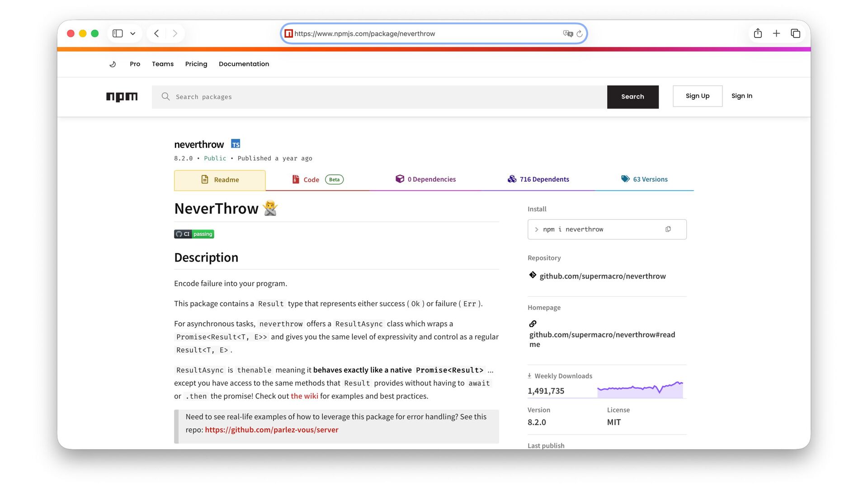
Task: Open github.com/supermacro/neverthrow repository link
Action: [x=602, y=276]
